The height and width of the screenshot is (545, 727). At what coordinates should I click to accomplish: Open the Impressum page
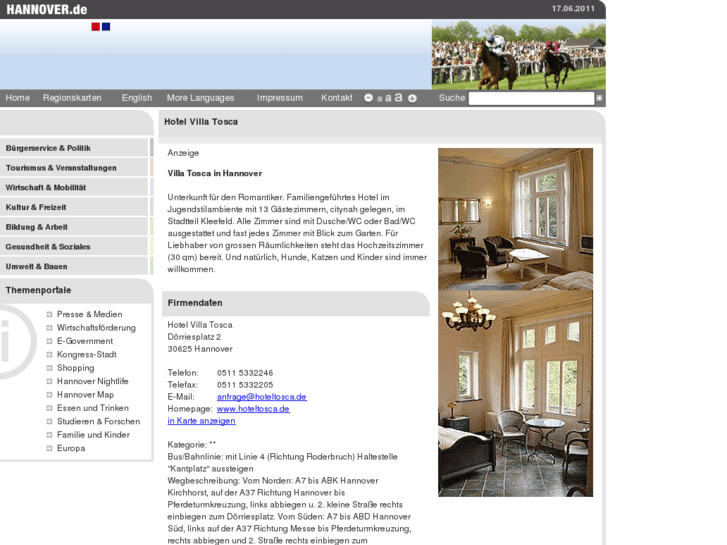[280, 98]
